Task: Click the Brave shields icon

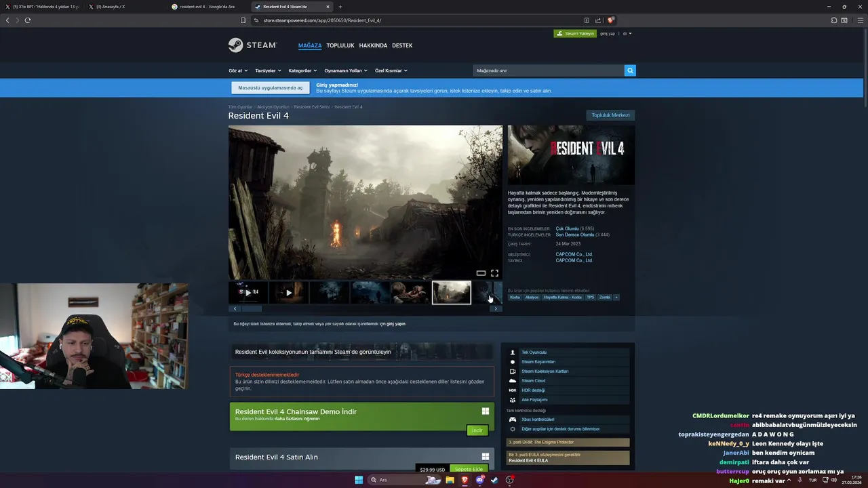Action: (610, 20)
